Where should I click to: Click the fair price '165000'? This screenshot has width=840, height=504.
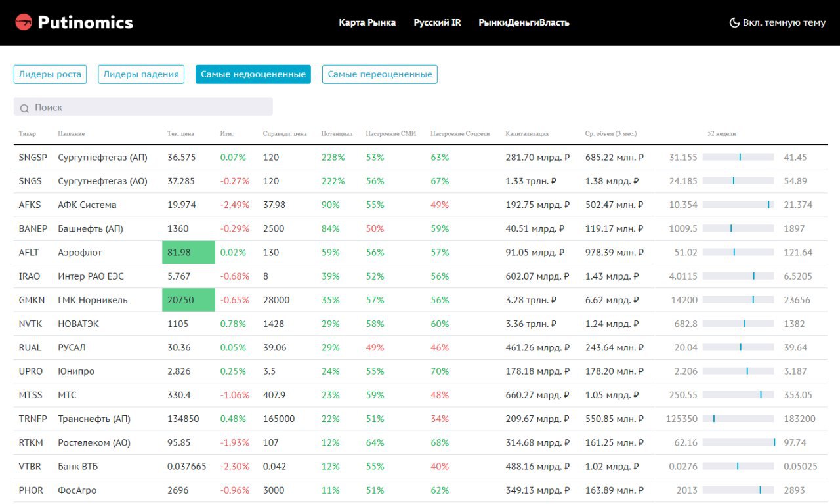(x=279, y=419)
